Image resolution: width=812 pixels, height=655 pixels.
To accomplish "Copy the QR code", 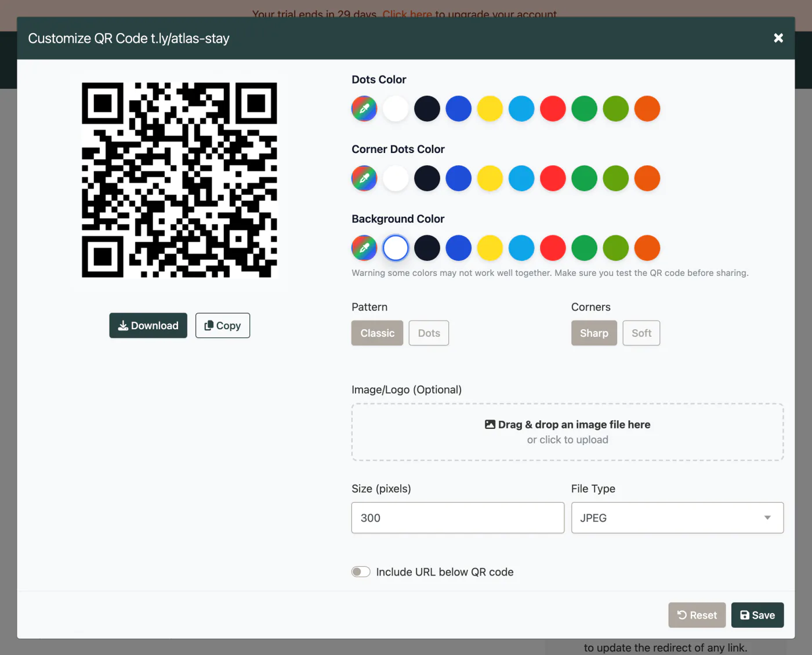I will coord(223,326).
